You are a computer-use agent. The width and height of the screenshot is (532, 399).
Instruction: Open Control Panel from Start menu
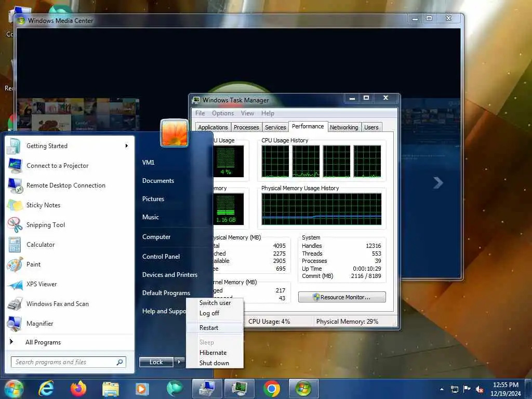click(161, 257)
